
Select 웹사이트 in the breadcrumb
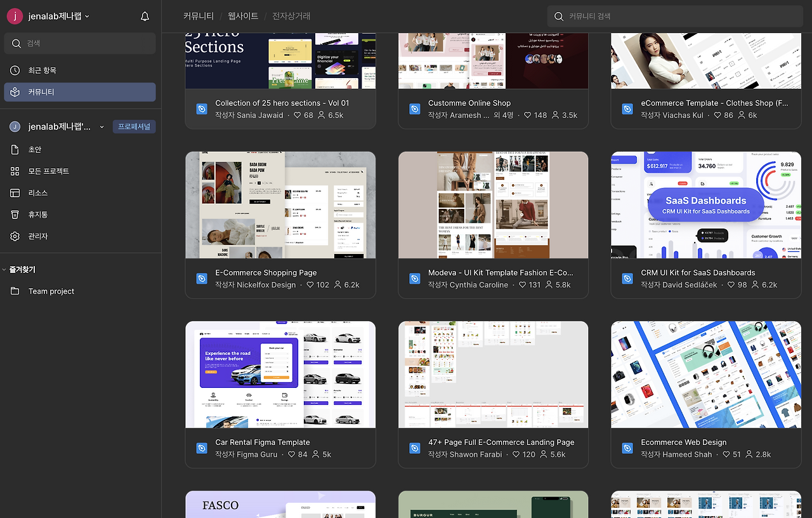pyautogui.click(x=243, y=17)
